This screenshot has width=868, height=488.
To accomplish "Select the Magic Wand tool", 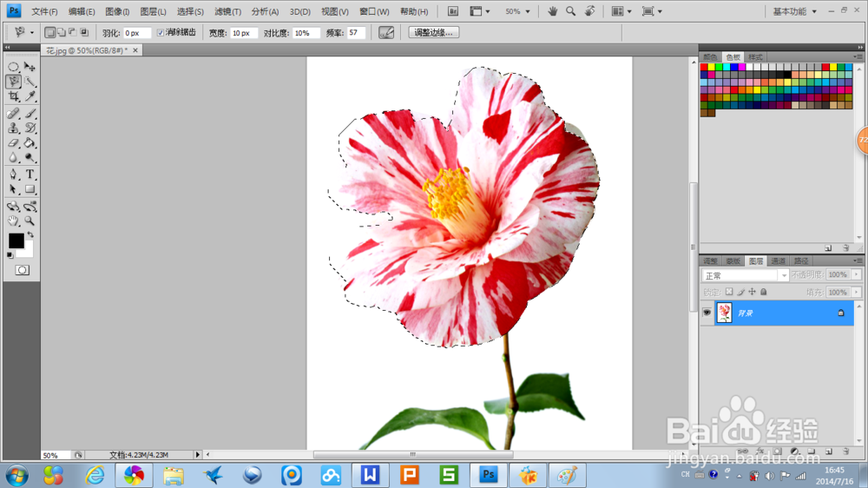I will [30, 82].
